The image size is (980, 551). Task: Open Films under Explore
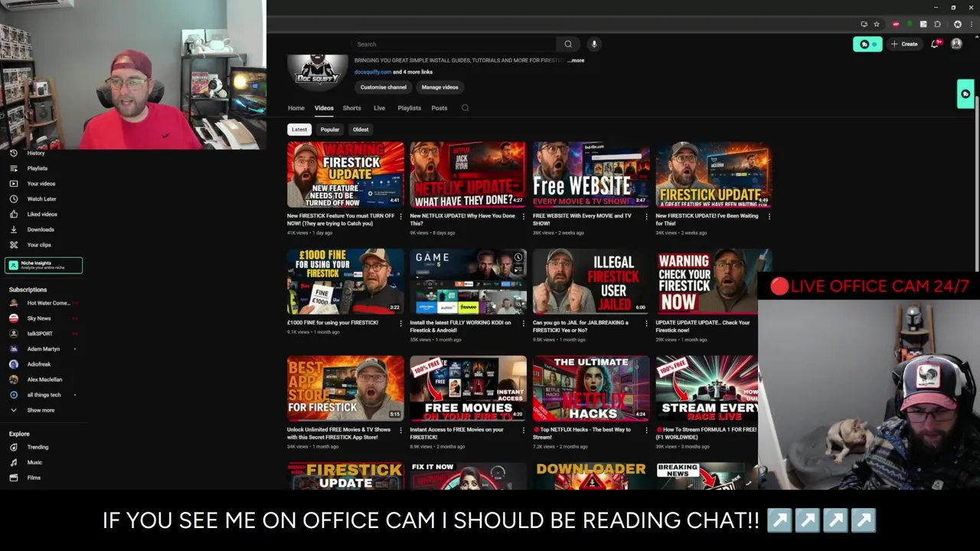34,478
